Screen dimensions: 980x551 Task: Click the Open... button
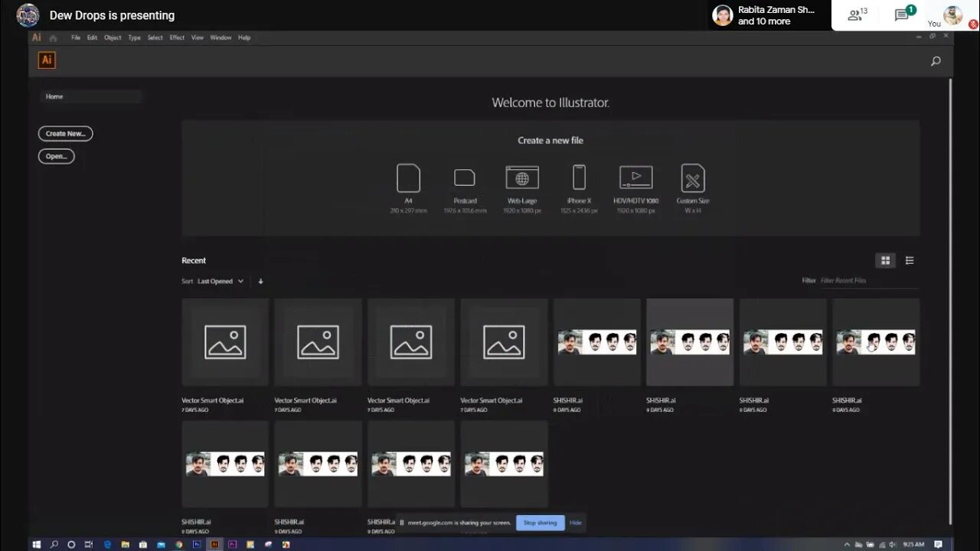point(56,156)
